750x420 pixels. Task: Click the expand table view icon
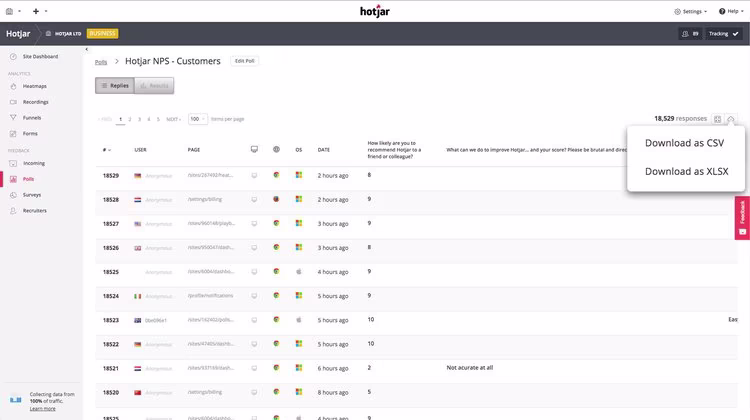717,119
